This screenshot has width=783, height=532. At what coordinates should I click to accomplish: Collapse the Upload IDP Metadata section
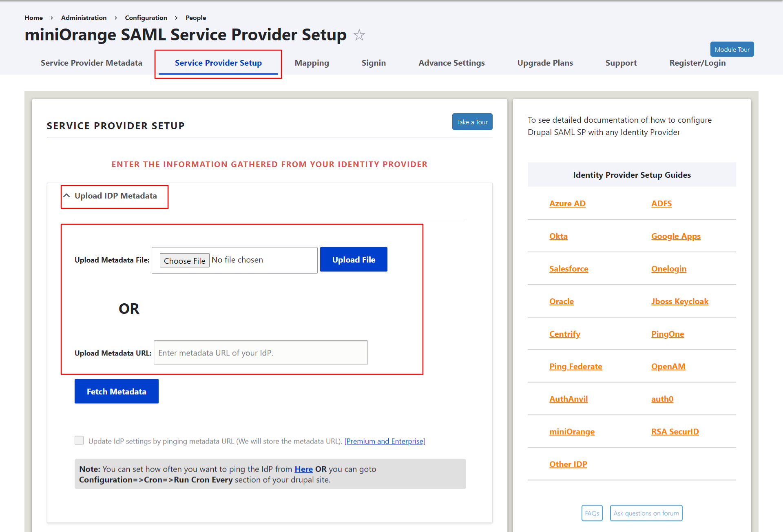(x=110, y=196)
